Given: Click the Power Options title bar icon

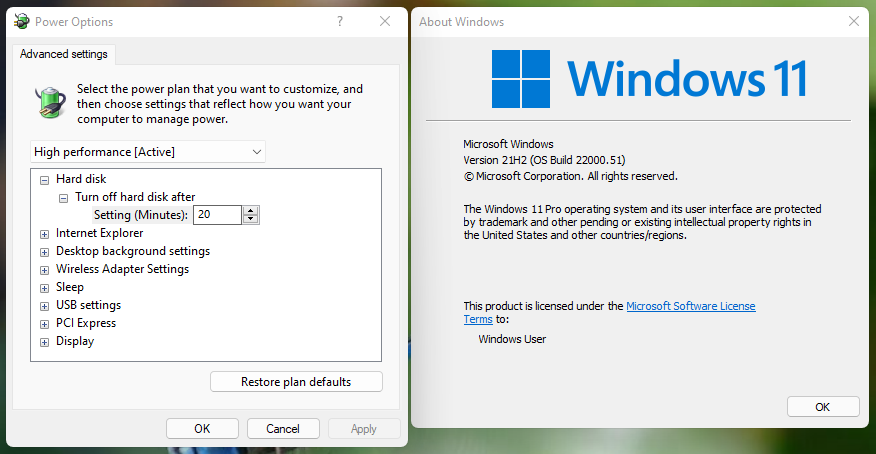Looking at the screenshot, I should point(22,21).
